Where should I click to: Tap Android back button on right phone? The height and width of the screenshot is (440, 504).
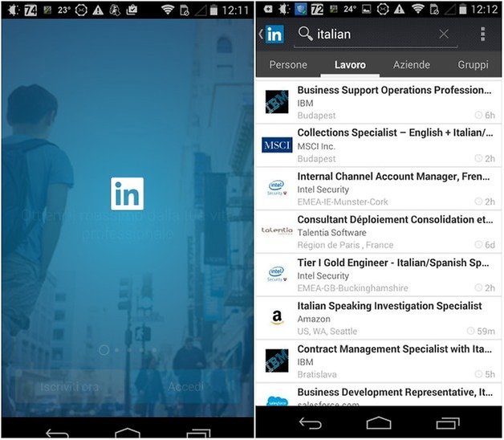tap(310, 423)
